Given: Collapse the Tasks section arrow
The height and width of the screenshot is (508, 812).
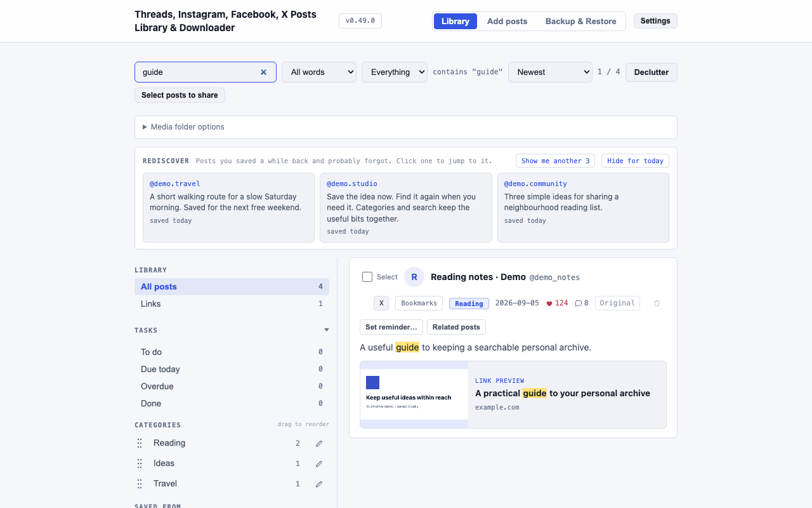Looking at the screenshot, I should coord(327,330).
